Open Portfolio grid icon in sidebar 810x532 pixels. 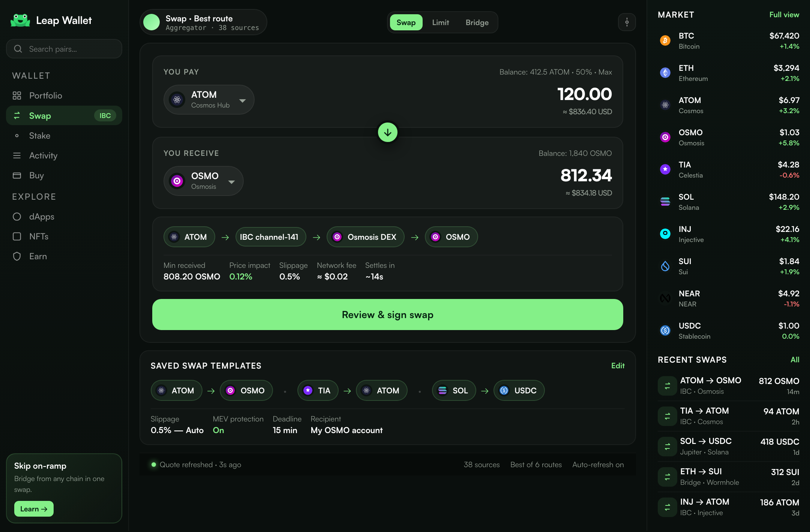[17, 96]
